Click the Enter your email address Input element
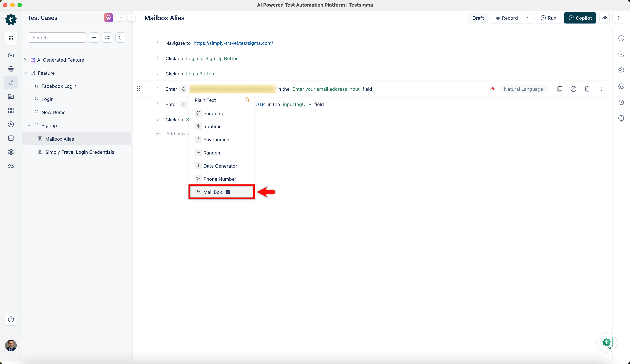The width and height of the screenshot is (630, 364). pos(326,89)
